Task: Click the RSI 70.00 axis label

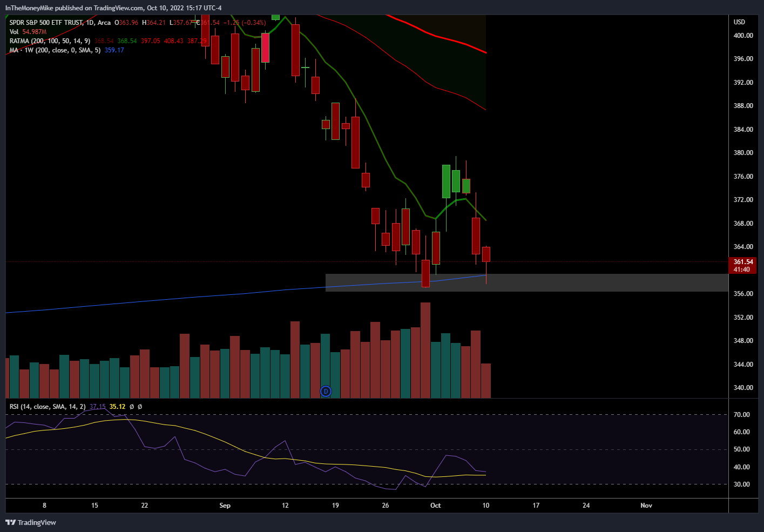Action: [x=742, y=415]
